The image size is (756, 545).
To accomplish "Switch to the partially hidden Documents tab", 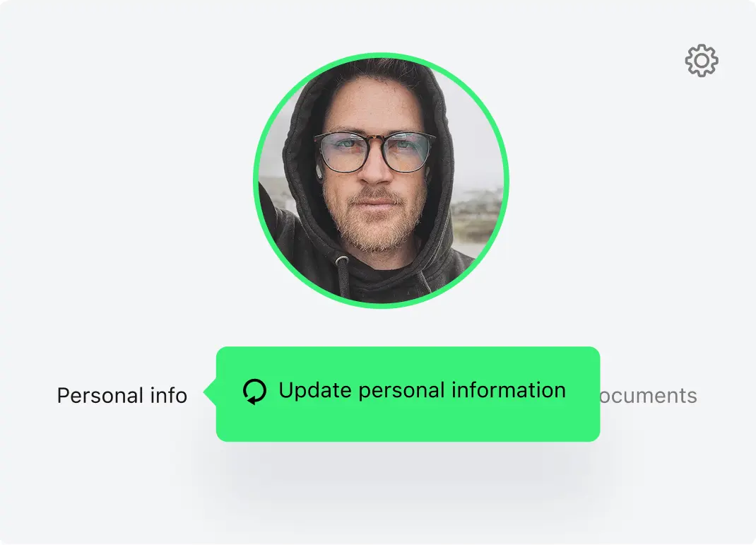I will (649, 396).
